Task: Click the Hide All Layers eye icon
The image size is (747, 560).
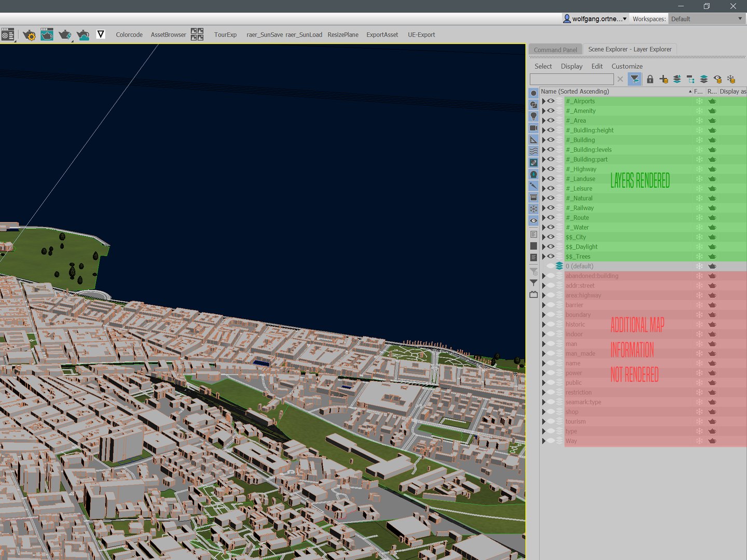Action: [717, 79]
